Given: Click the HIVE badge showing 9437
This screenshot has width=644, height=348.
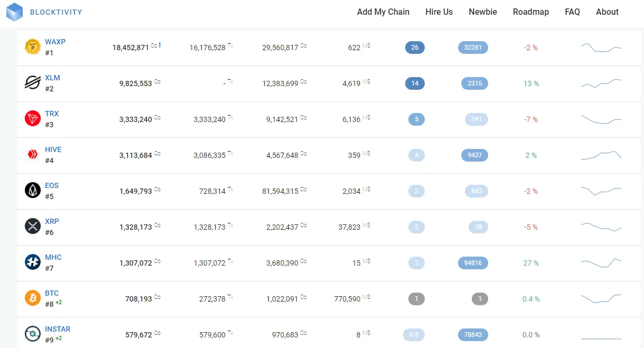Looking at the screenshot, I should tap(474, 155).
